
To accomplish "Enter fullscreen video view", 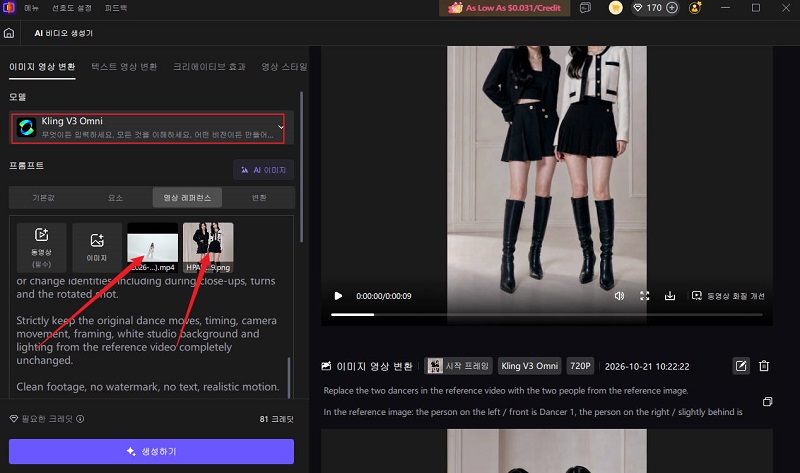I will point(644,296).
